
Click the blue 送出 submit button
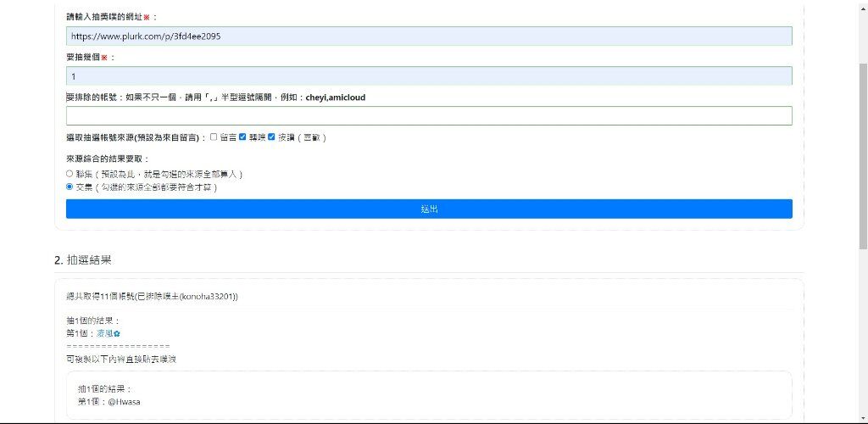[429, 209]
